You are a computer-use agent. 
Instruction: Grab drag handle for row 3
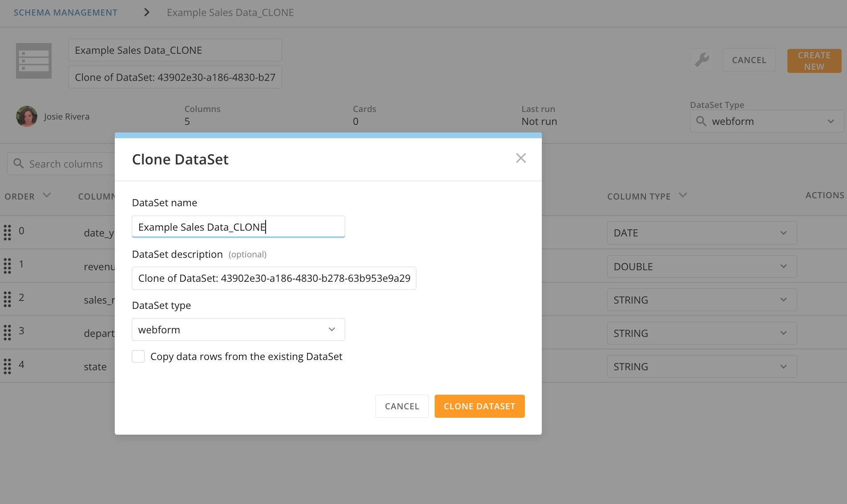pyautogui.click(x=7, y=332)
